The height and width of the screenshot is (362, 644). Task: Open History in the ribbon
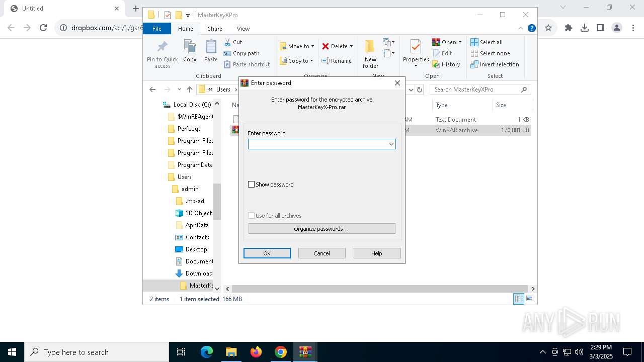click(446, 64)
